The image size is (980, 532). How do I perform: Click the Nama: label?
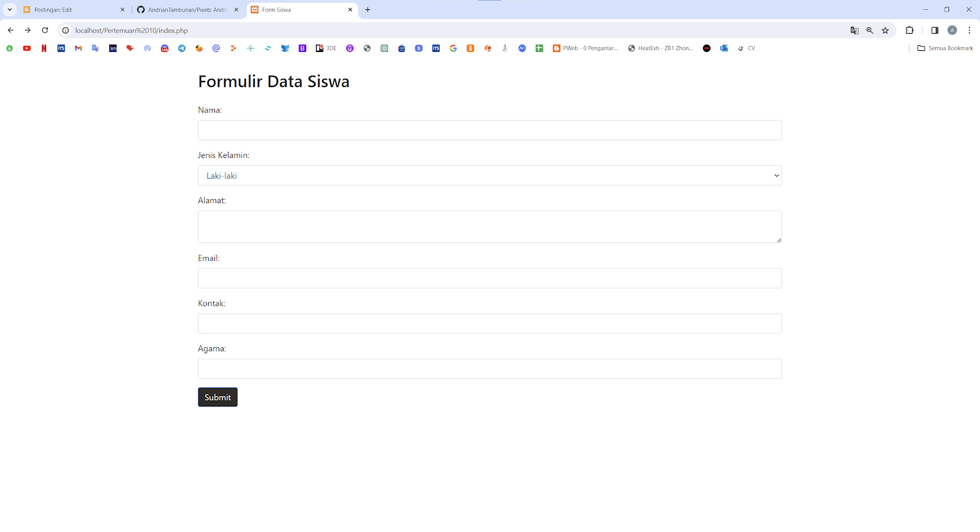tap(210, 110)
